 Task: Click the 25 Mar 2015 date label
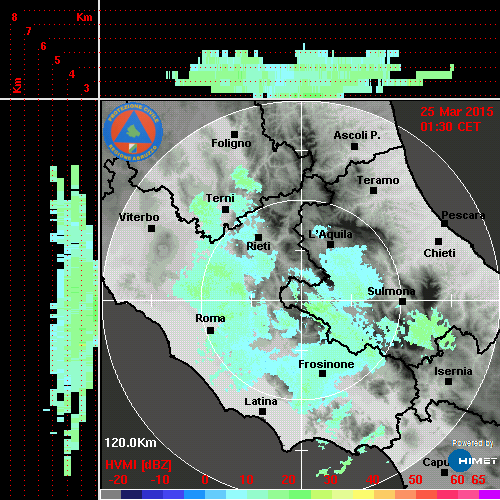[x=457, y=112]
